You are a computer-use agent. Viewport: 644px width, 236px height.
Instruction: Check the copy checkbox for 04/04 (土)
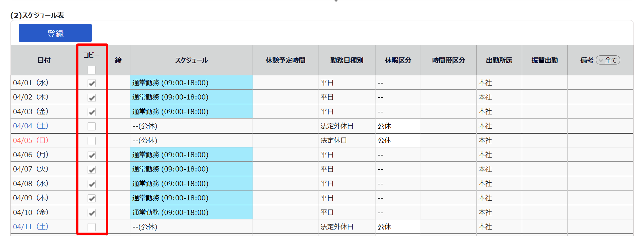92,126
